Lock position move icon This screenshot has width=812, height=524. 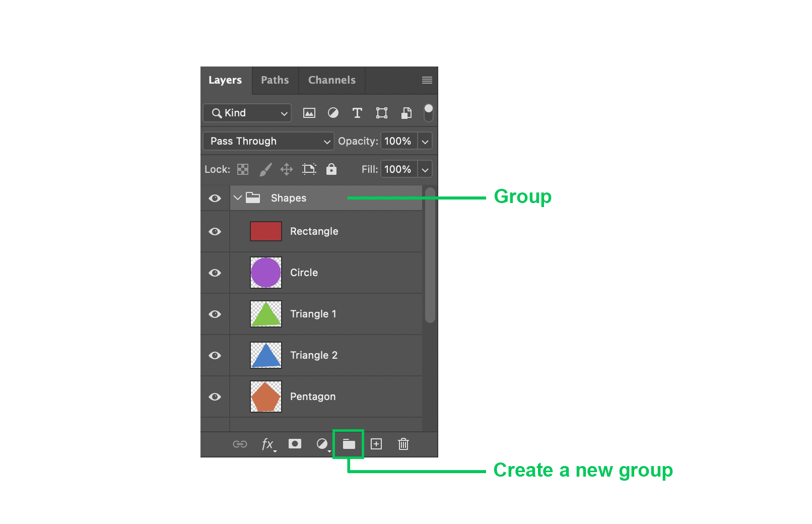coord(287,169)
